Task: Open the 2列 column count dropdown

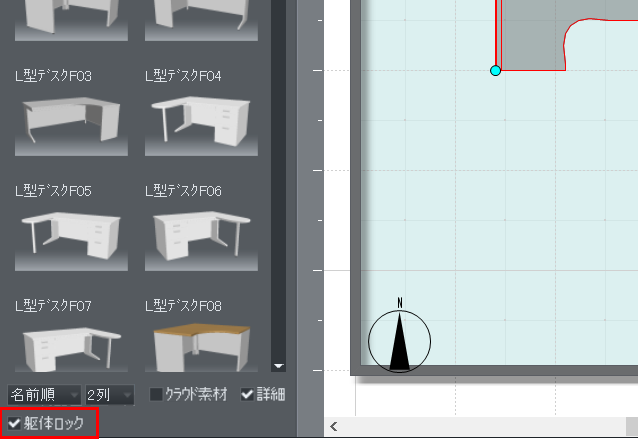Action: click(110, 395)
